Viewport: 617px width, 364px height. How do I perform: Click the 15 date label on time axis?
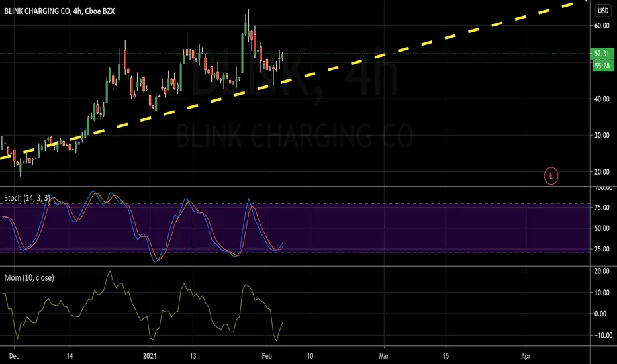click(x=446, y=356)
